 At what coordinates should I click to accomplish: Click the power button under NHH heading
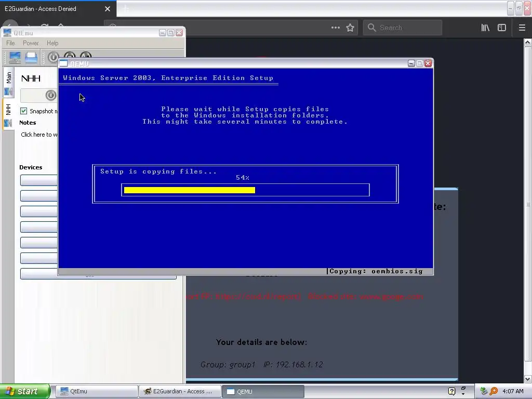(x=51, y=96)
